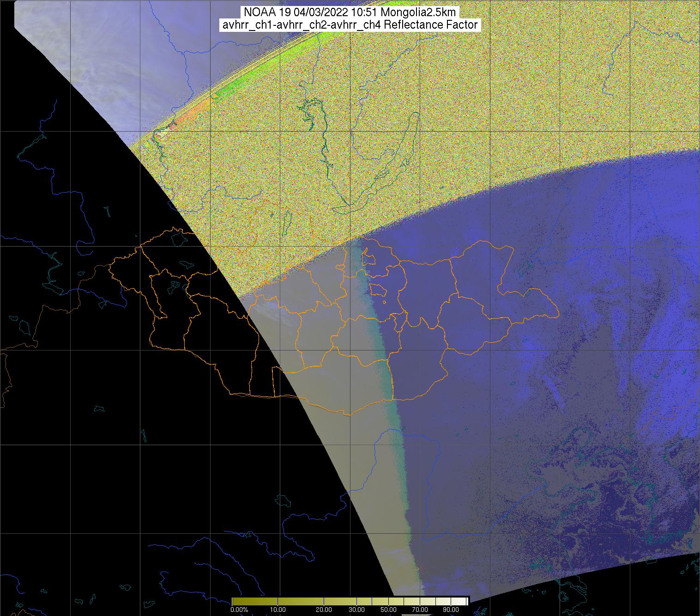Click the 10.00 tick label on the colorbar

pos(277,610)
